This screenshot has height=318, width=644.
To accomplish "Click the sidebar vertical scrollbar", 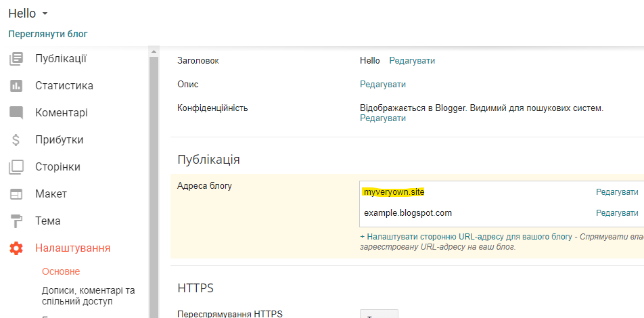I will (x=154, y=183).
